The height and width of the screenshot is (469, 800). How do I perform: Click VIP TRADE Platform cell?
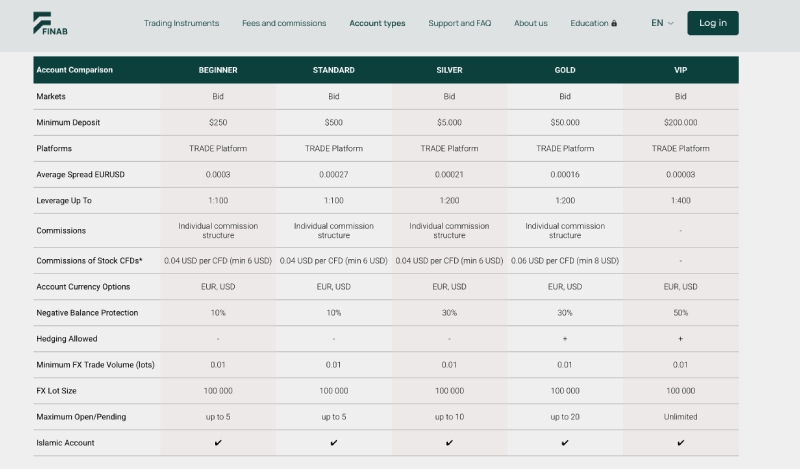point(681,149)
